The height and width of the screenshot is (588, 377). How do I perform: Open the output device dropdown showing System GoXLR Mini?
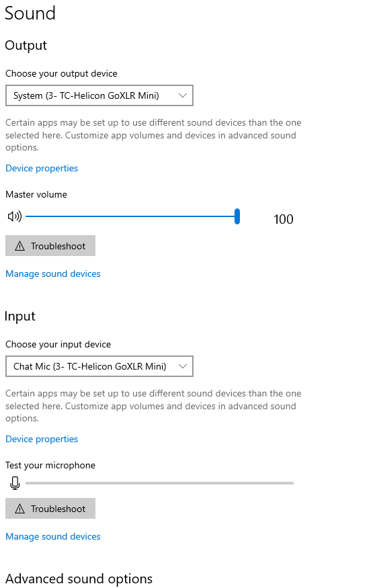pos(99,95)
